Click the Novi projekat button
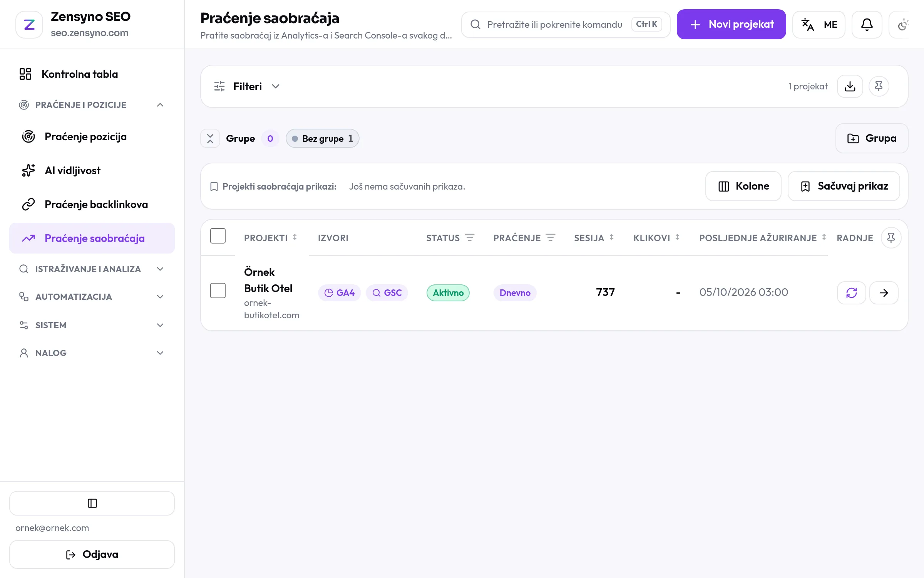Viewport: 924px width, 578px height. (731, 24)
